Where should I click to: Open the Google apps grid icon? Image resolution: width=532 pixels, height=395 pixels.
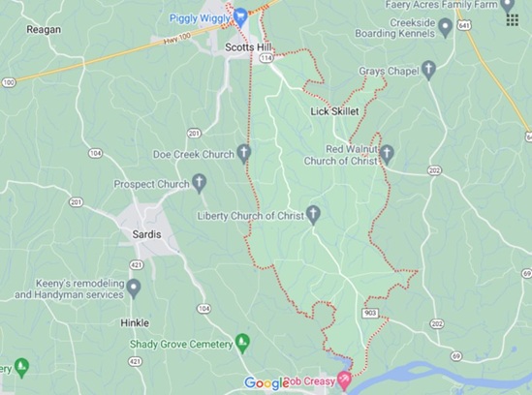click(x=513, y=20)
